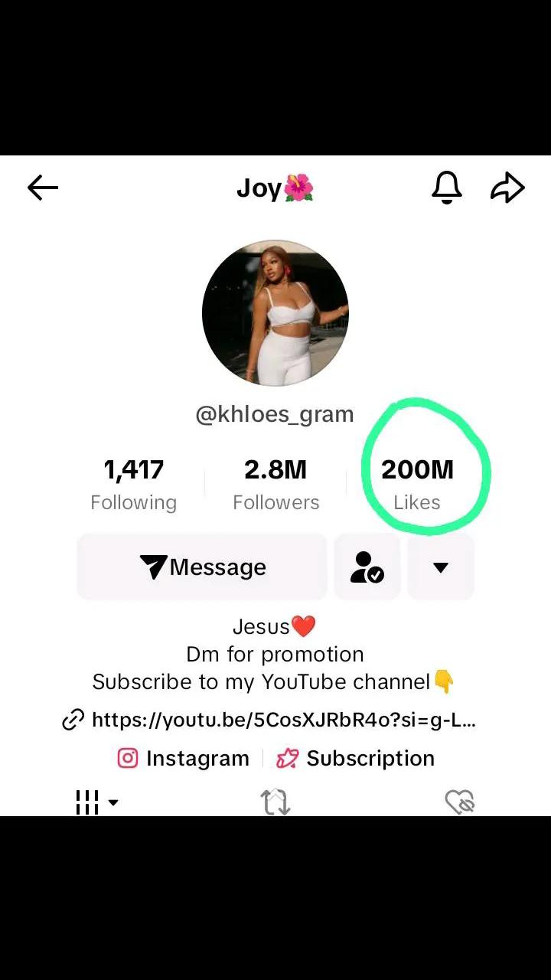View the hidden liked videos heart icon
This screenshot has height=980, width=551.
point(460,802)
